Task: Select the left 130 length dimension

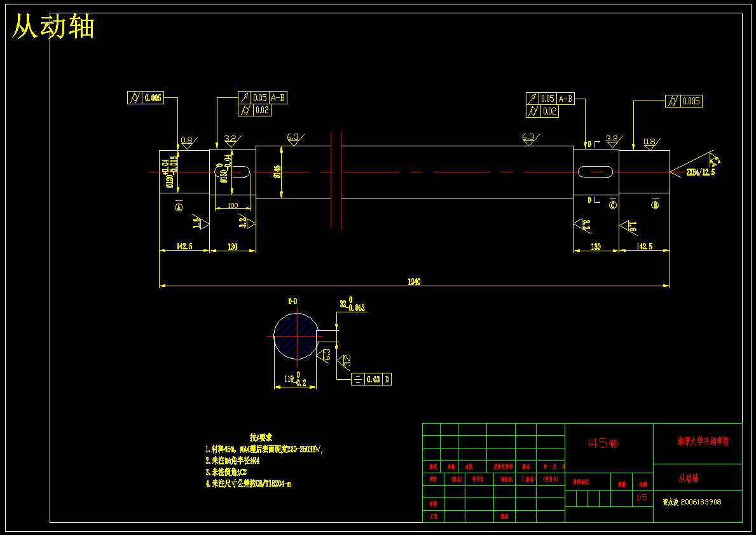Action: click(232, 247)
